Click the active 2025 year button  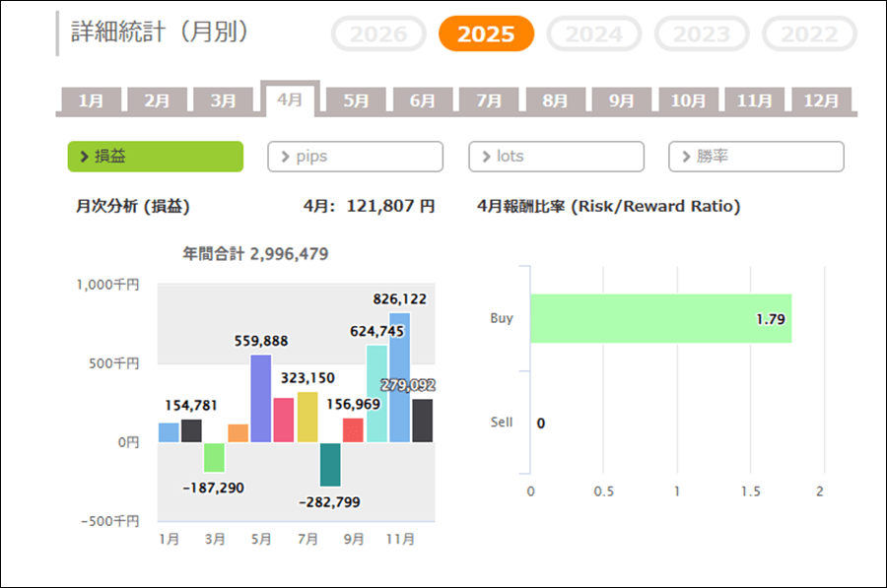(486, 34)
